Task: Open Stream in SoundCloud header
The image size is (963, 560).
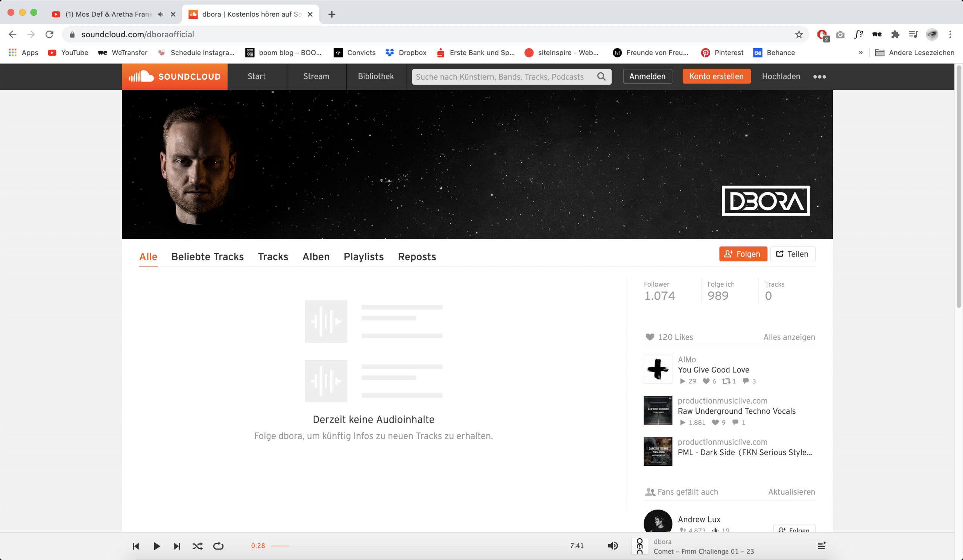Action: (316, 76)
